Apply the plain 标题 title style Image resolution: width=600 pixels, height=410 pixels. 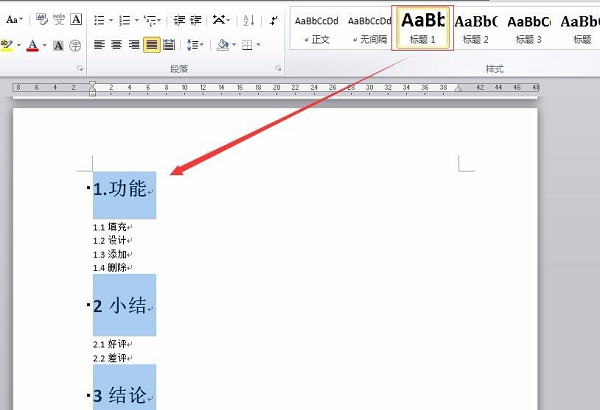coord(581,29)
